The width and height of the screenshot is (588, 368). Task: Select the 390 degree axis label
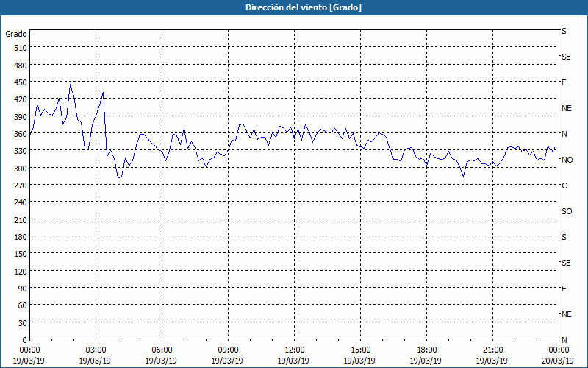(21, 117)
